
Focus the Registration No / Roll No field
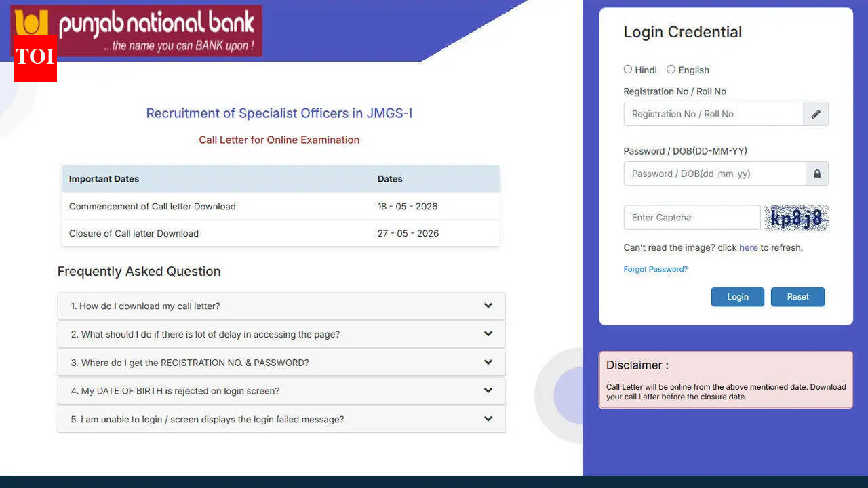point(713,114)
